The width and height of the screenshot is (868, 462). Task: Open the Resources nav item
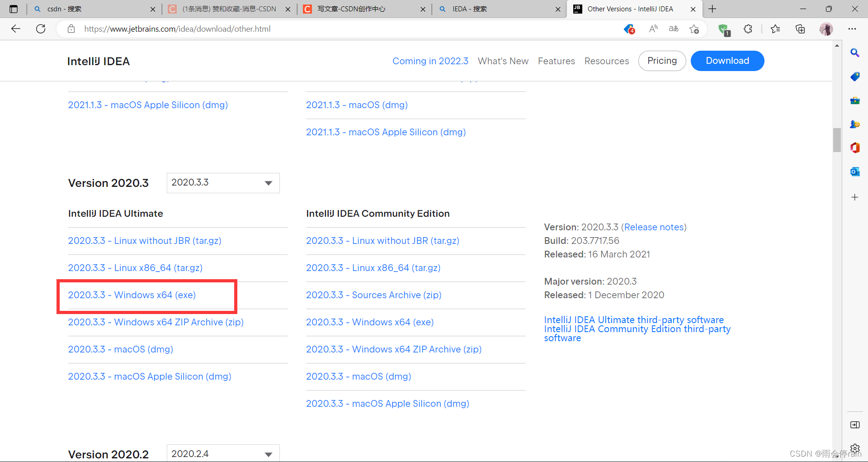pos(607,61)
